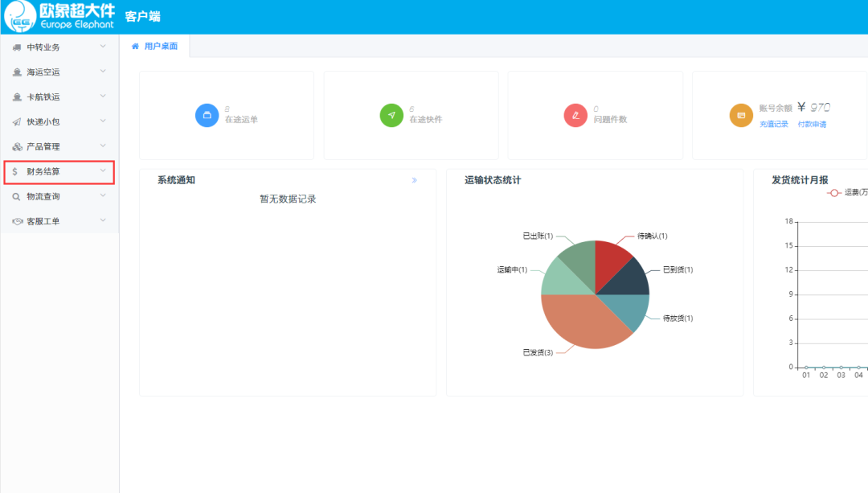Click the handshake icon beside 客服工单
868x493 pixels.
tap(17, 222)
